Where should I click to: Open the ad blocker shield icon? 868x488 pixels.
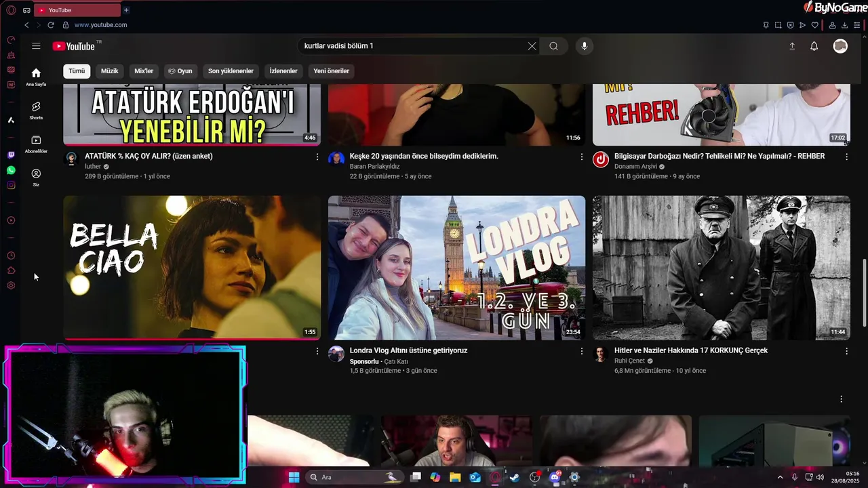pyautogui.click(x=790, y=25)
